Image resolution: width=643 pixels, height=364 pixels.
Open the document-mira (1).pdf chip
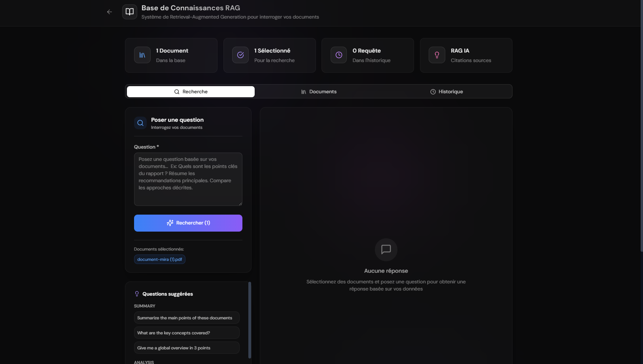pos(159,259)
